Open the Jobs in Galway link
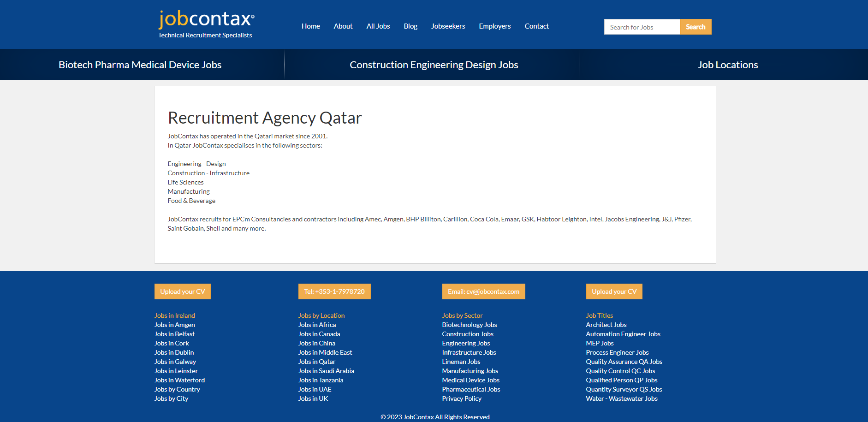Viewport: 868px width, 422px height. coord(175,362)
